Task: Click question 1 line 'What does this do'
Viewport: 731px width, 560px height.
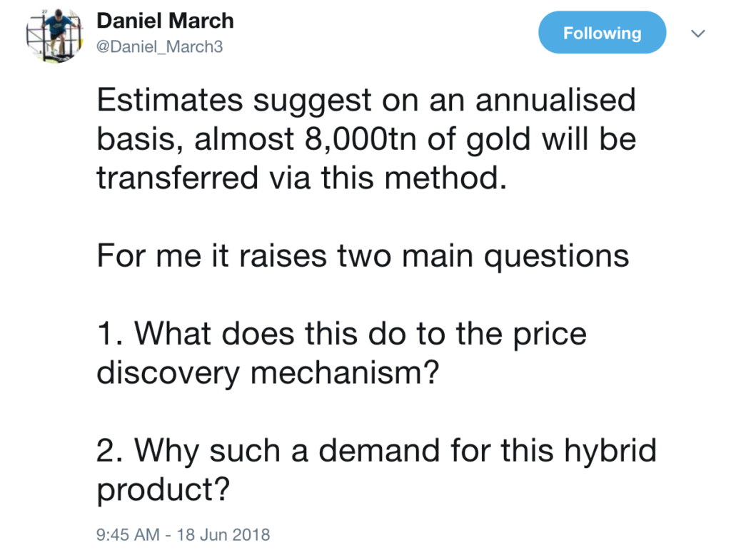Action: click(x=342, y=335)
